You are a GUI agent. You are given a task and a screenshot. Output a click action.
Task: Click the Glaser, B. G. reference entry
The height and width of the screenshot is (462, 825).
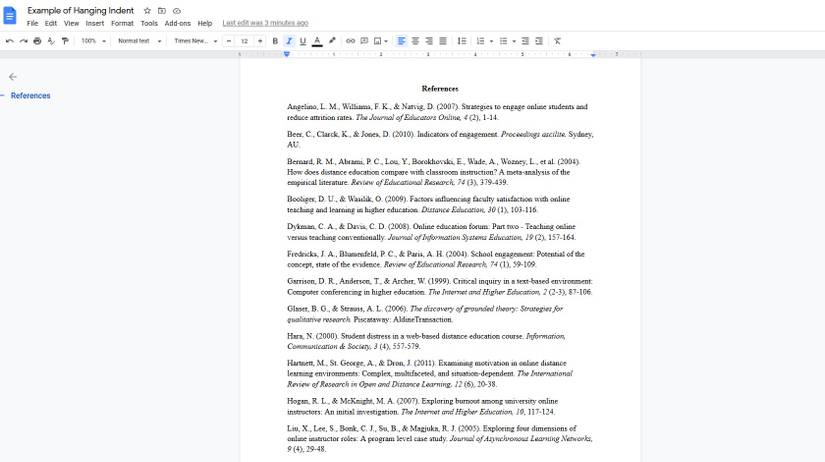[x=425, y=314]
